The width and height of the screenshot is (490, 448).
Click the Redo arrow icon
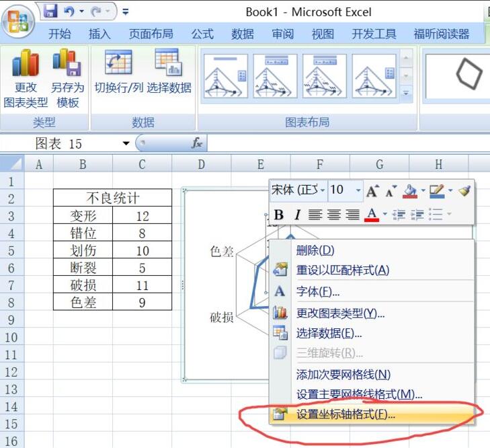(x=96, y=11)
